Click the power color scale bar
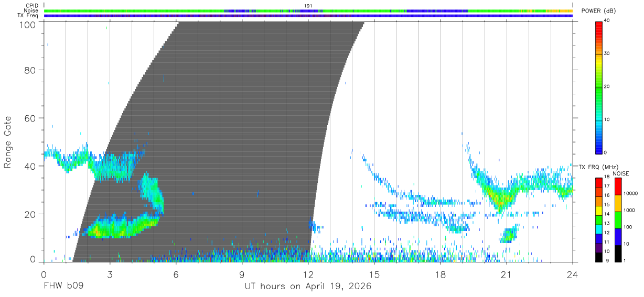 [598, 87]
